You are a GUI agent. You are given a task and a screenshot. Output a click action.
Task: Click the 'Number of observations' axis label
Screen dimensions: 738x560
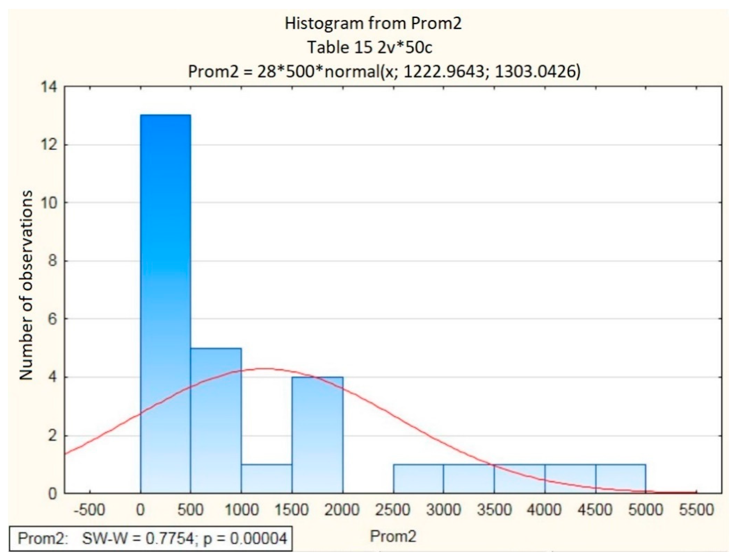26,285
